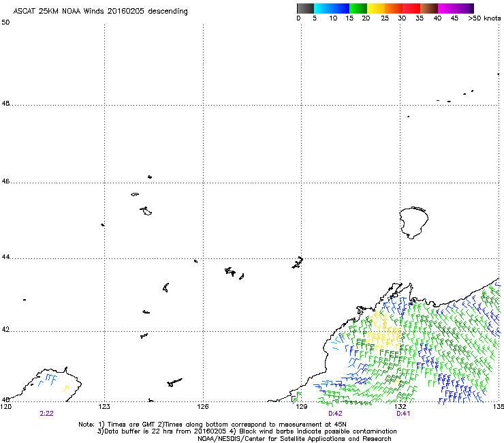Click the '120' longitude axis label

click(6, 407)
